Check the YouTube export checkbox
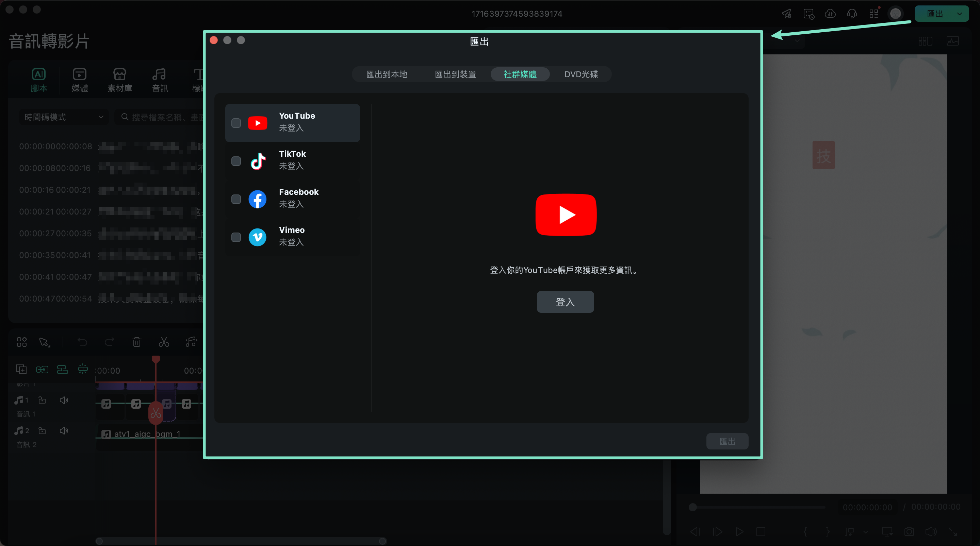Screen dimensions: 980x546 236,123
